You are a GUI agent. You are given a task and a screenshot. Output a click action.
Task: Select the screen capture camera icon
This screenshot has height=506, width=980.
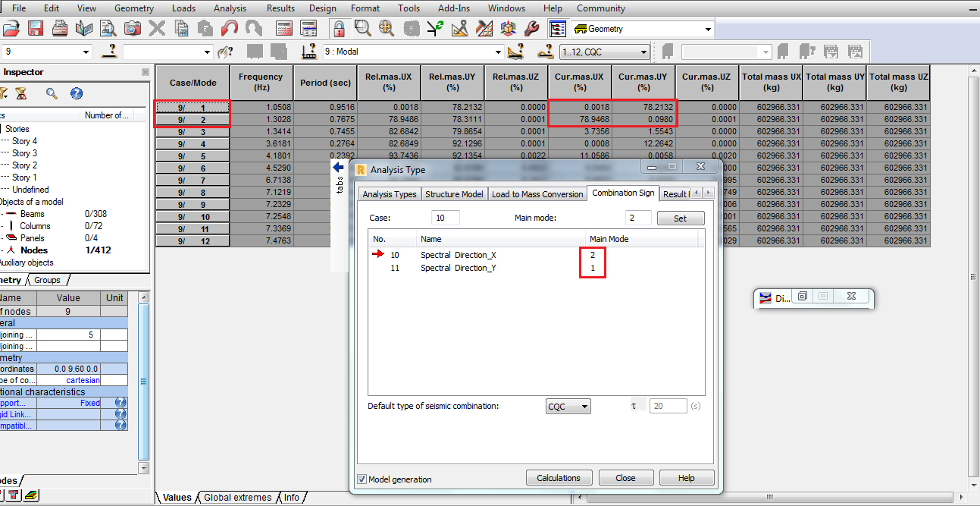(x=133, y=28)
